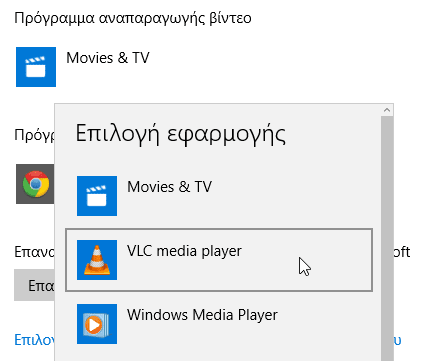Choose VLC media player option
Viewport: 422px width, 361px height.
[x=219, y=260]
